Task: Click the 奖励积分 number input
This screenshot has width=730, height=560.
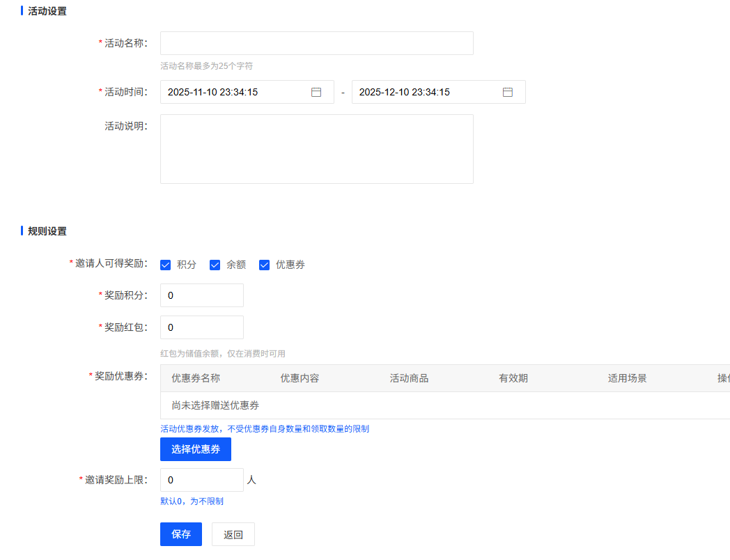Action: click(x=202, y=295)
